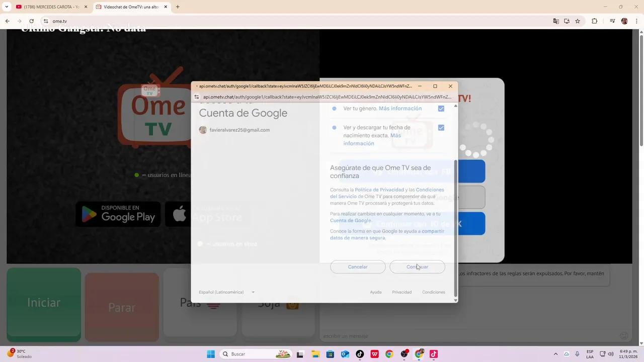Click the ome.tv address bar

[297, 21]
